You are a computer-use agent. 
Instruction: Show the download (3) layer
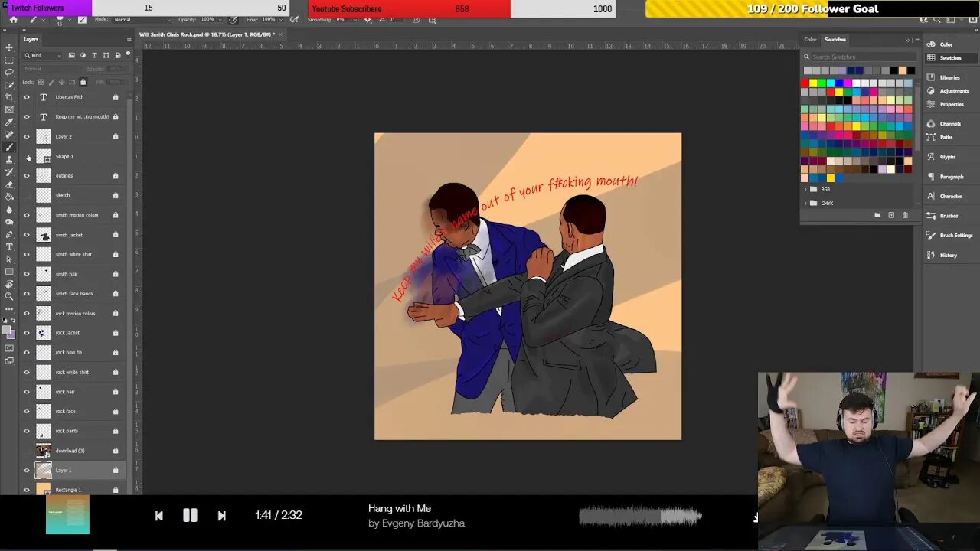click(x=27, y=451)
